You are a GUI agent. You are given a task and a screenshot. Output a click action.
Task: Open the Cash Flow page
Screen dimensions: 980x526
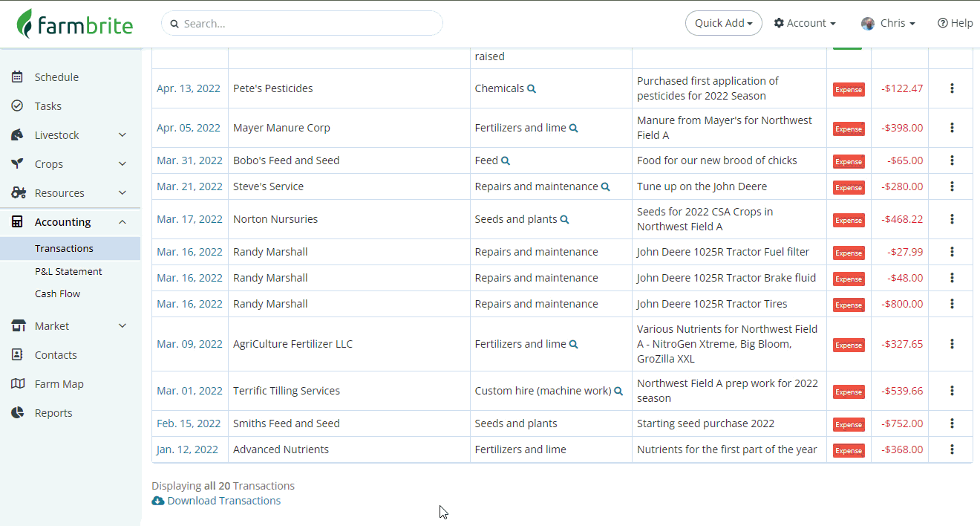pos(57,293)
